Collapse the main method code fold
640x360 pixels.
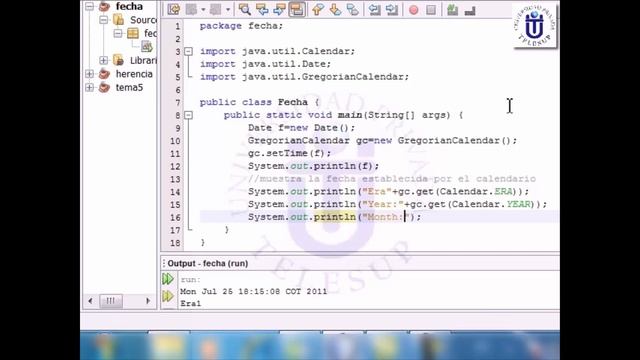coord(188,115)
